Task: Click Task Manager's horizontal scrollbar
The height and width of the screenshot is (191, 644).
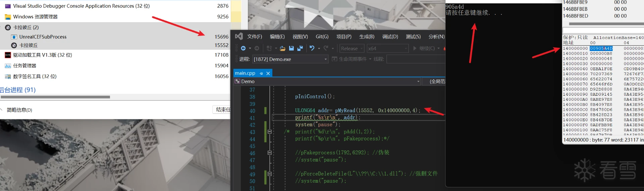Action: coord(55,97)
